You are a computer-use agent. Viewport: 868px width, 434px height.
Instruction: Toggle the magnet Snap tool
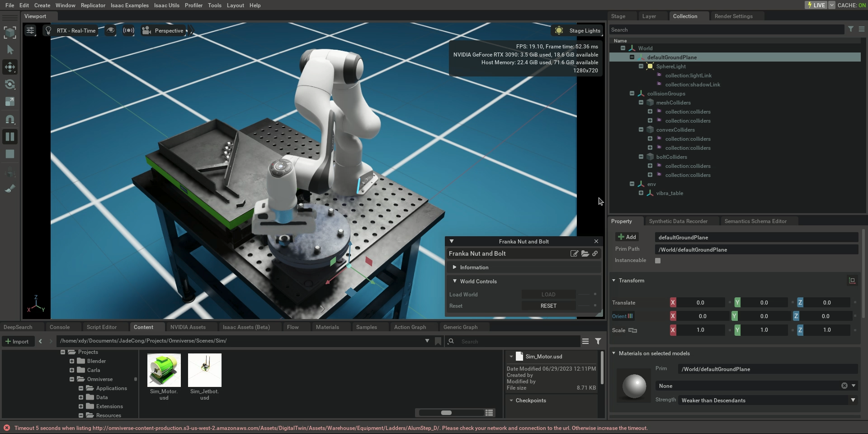point(10,119)
